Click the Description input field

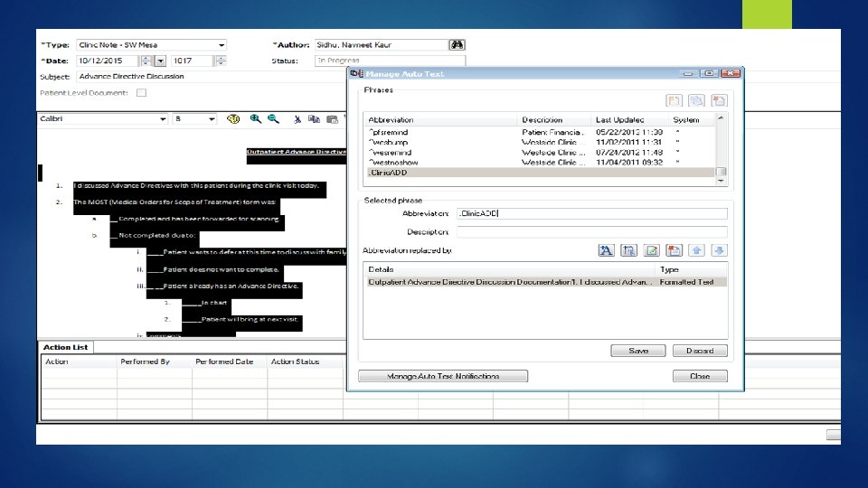point(591,231)
